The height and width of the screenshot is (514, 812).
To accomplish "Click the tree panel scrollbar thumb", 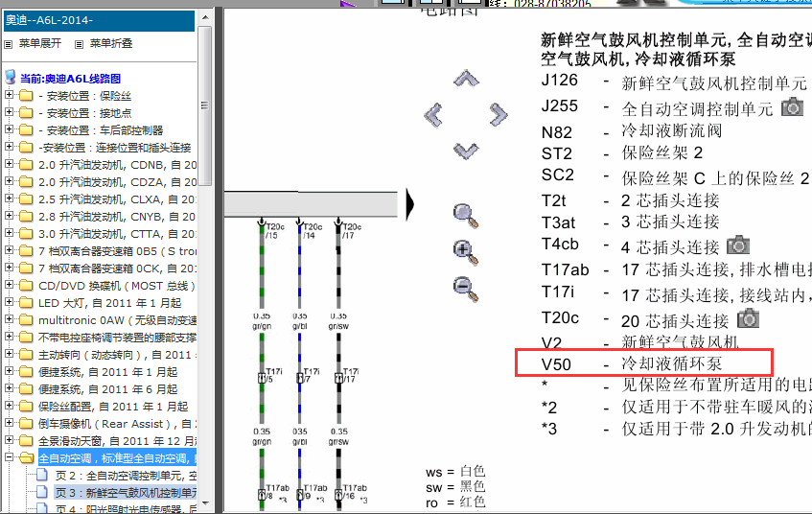I will point(205,105).
